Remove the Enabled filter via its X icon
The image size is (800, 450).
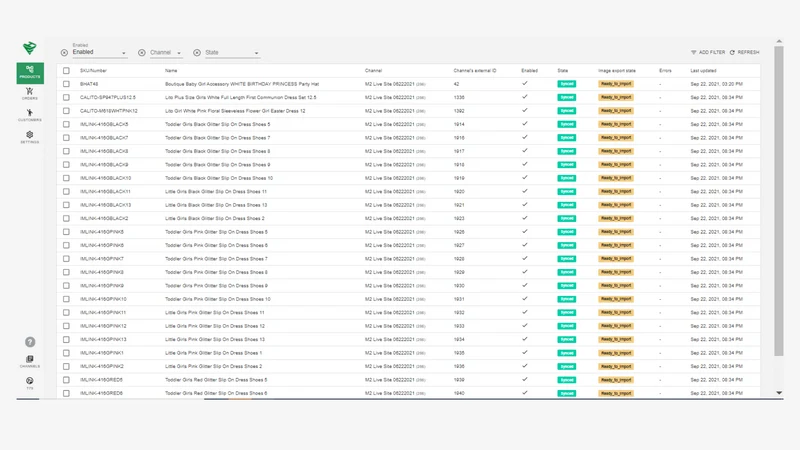(x=64, y=53)
